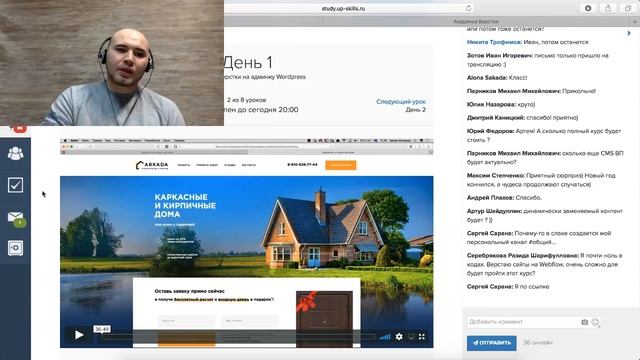Click phone number 8-910-626-77-44 in video

pos(302,165)
